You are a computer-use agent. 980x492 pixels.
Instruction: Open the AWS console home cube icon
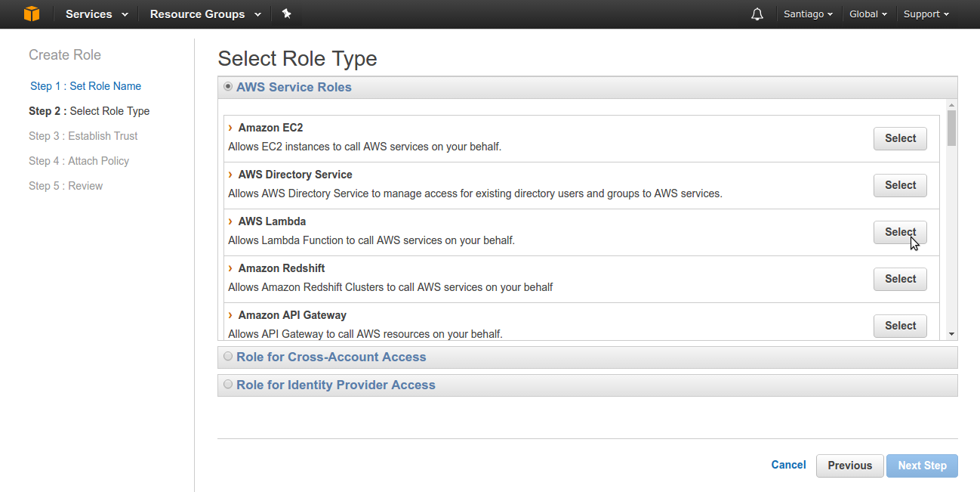pyautogui.click(x=31, y=14)
